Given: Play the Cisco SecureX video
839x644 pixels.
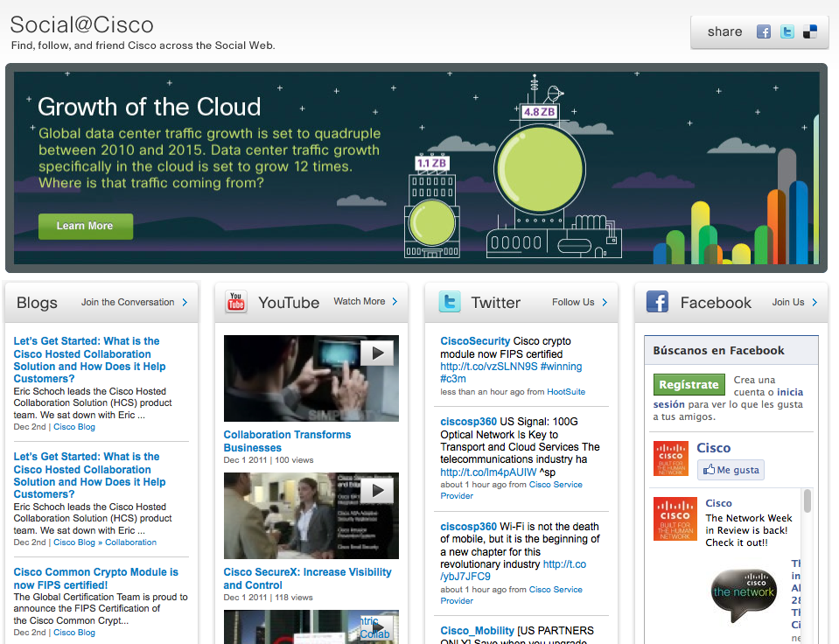Looking at the screenshot, I should pos(378,490).
